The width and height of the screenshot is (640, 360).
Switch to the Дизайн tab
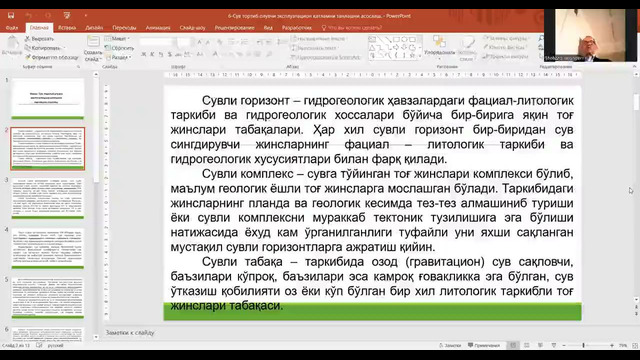pyautogui.click(x=94, y=28)
